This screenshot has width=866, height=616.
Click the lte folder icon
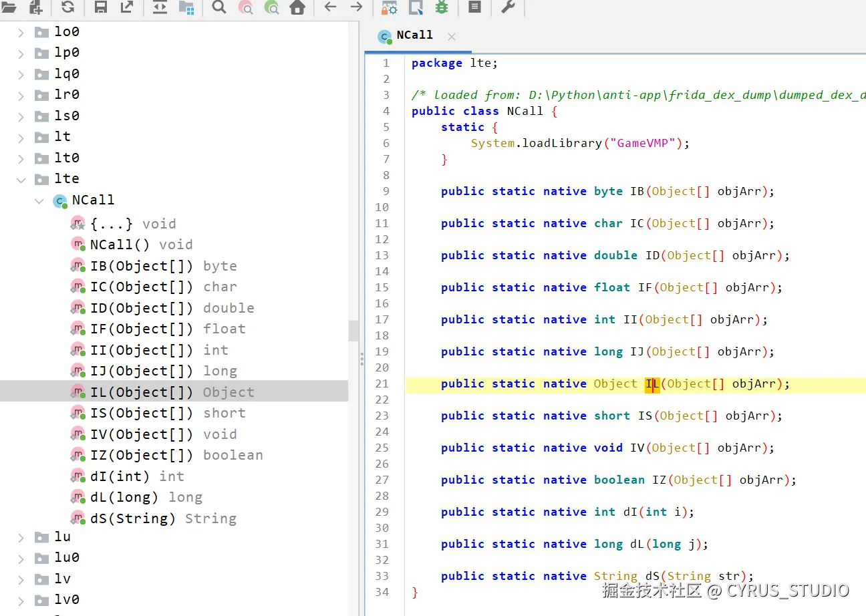(42, 179)
